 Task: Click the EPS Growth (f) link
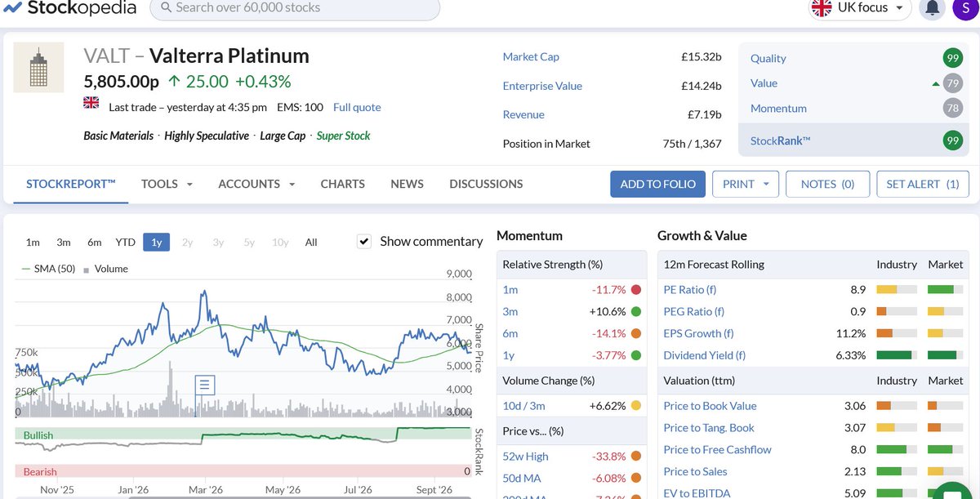click(698, 333)
